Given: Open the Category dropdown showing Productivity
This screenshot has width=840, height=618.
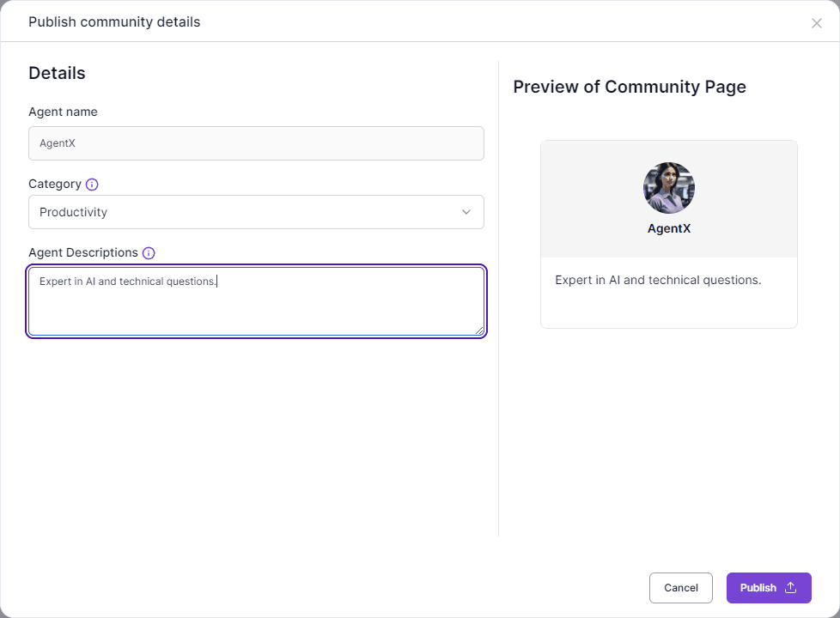Looking at the screenshot, I should (256, 212).
